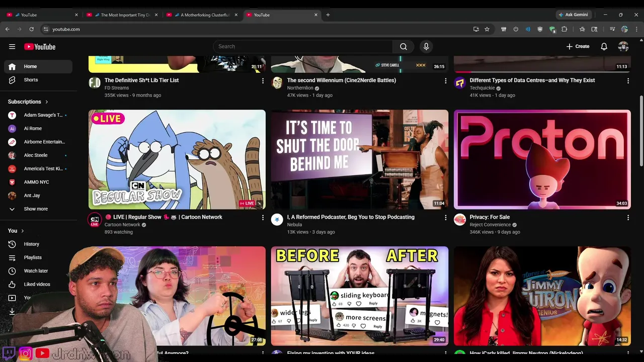Open Watch later in the sidebar
The width and height of the screenshot is (644, 362).
point(38,271)
